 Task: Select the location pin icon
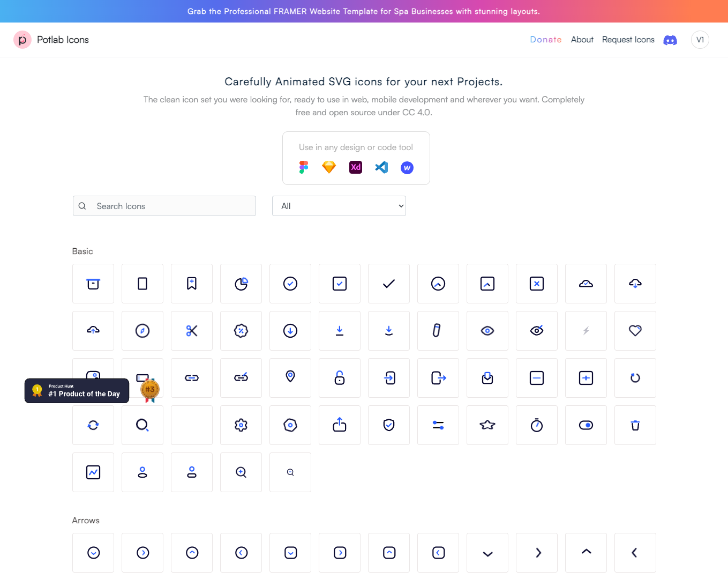(290, 378)
